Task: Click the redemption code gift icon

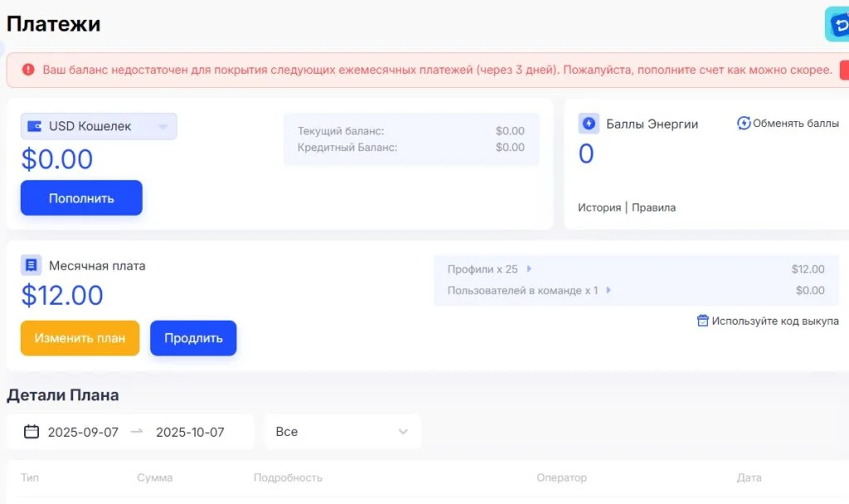Action: (702, 321)
